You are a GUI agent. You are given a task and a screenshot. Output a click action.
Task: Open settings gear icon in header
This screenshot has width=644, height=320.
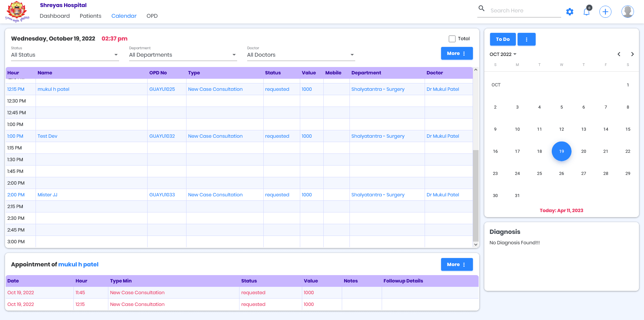(570, 12)
